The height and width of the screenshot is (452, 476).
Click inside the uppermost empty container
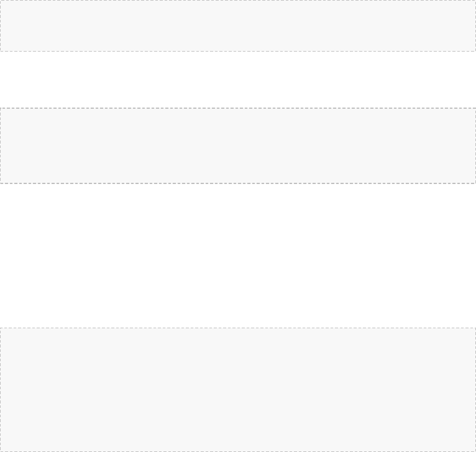238,25
